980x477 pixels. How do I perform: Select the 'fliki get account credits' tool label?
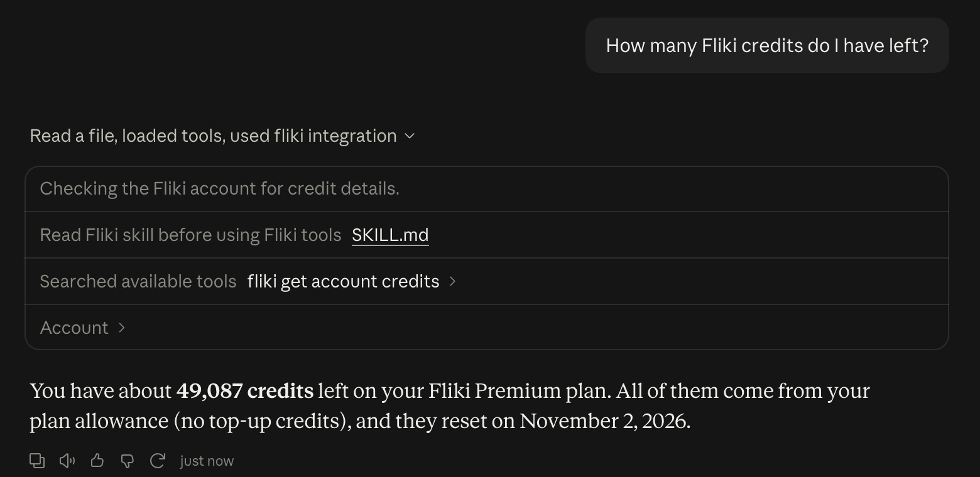click(x=343, y=281)
